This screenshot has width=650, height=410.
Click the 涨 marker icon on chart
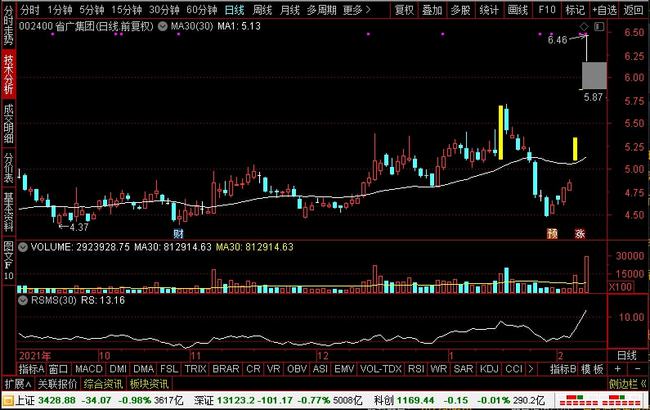click(579, 232)
